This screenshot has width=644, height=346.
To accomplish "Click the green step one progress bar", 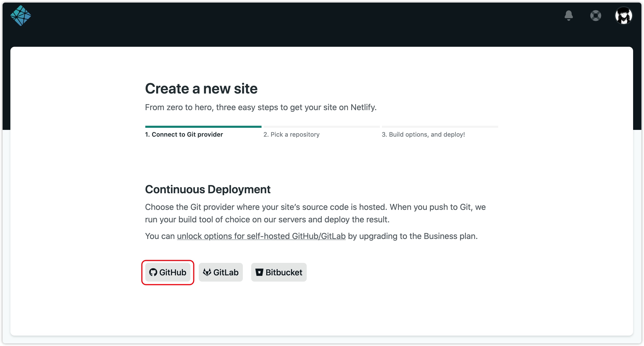I will coord(203,127).
